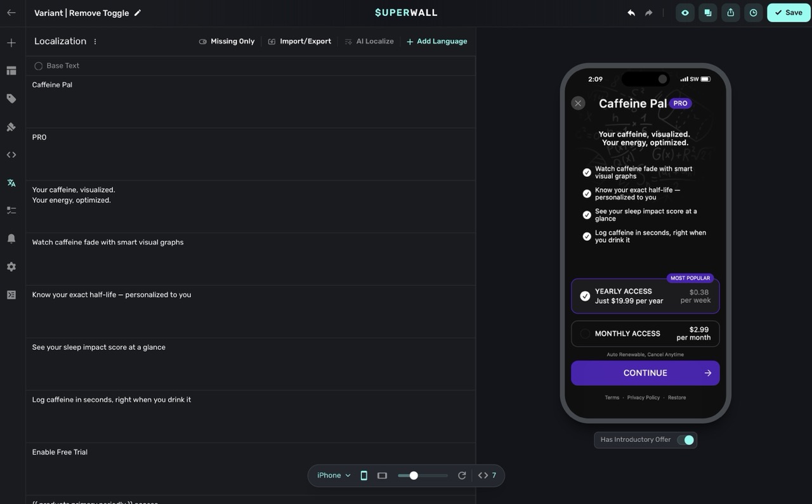
Task: Toggle the Has Introductory Offer switch
Action: coord(686,439)
